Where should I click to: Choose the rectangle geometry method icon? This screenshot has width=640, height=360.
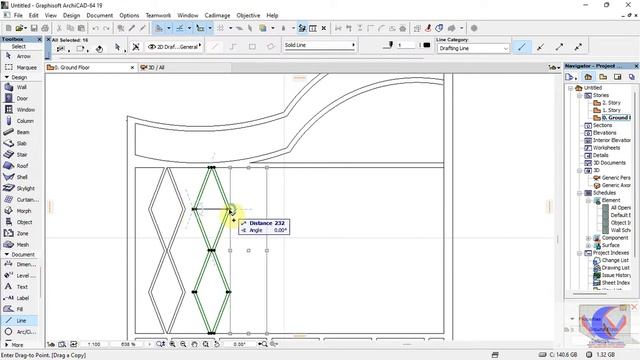(252, 47)
